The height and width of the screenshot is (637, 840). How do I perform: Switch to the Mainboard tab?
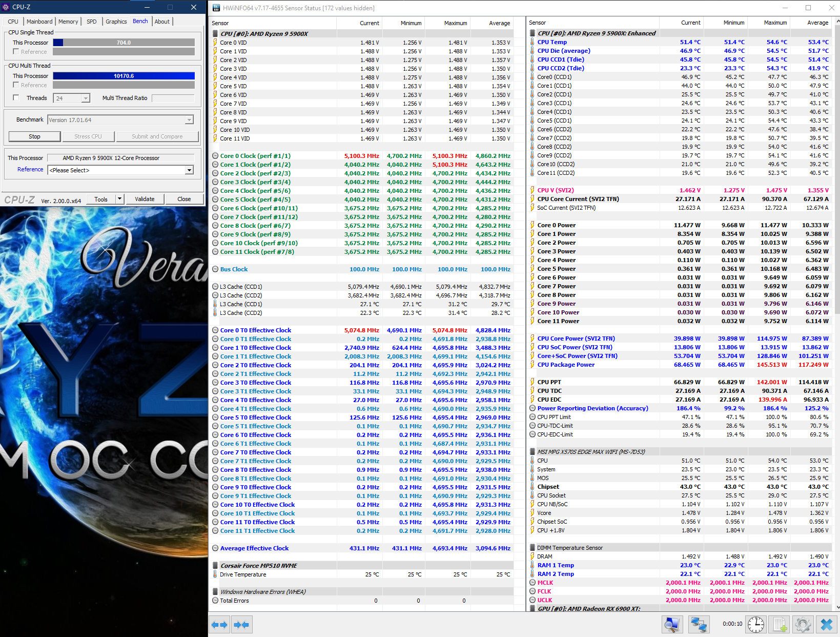click(x=39, y=22)
